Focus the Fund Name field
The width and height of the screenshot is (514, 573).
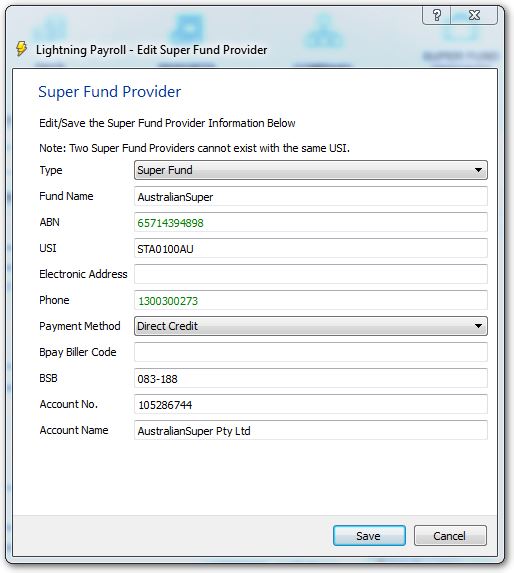[311, 196]
